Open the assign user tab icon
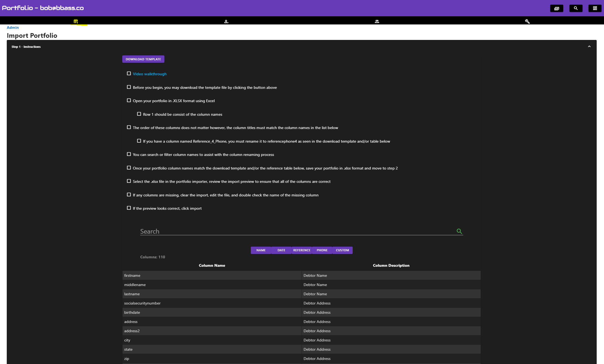Viewport: 604px width, 364px height. pyautogui.click(x=226, y=21)
